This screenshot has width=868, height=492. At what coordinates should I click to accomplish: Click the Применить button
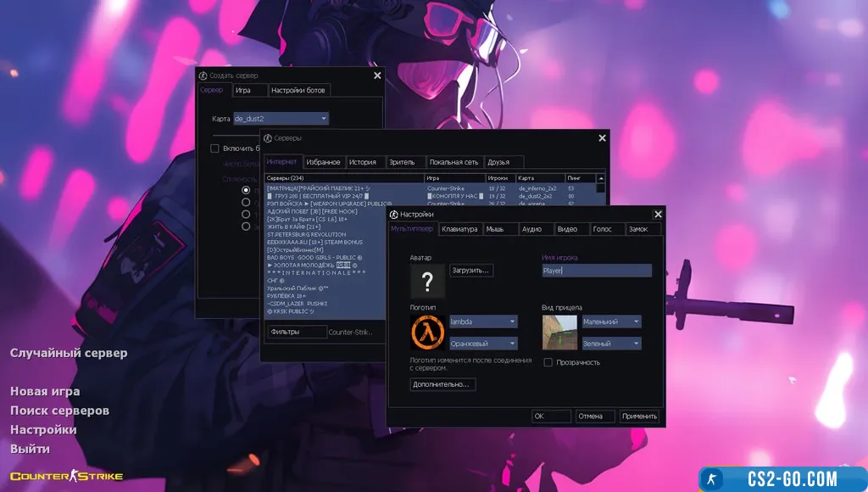[638, 416]
